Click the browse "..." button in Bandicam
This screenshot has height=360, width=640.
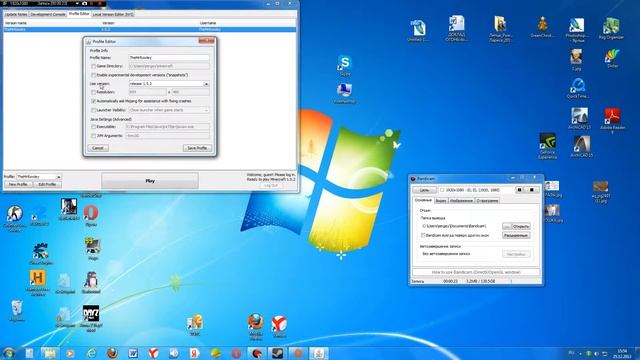(507, 226)
